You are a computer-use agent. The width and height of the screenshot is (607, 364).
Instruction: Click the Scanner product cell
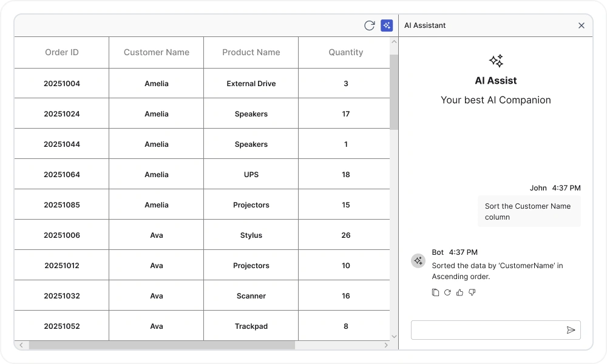[x=251, y=296]
